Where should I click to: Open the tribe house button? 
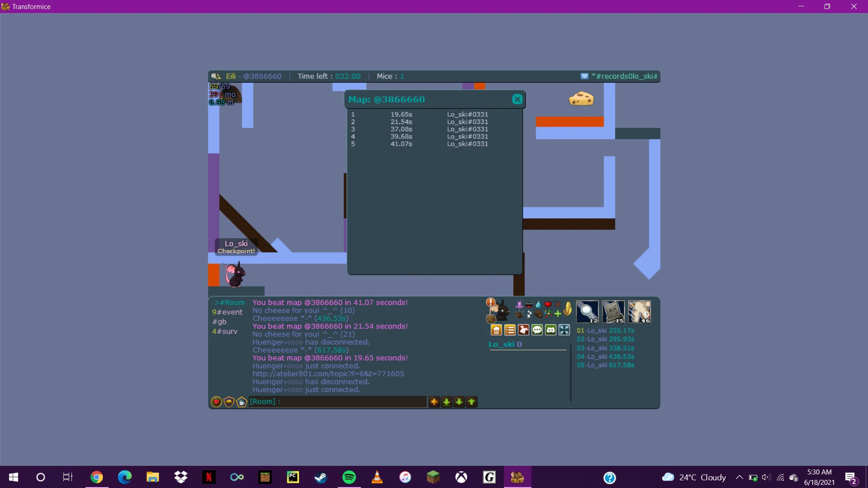[x=496, y=330]
